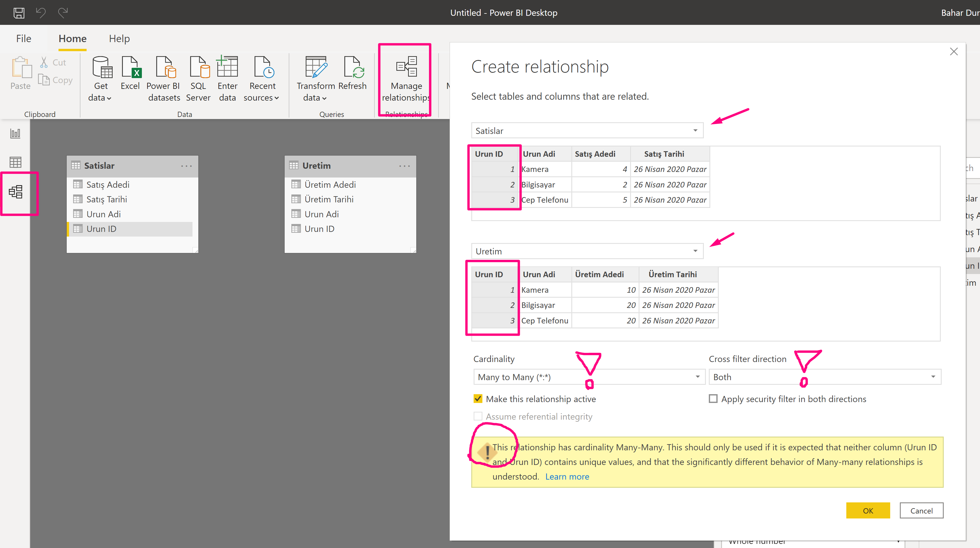Open Satislar table more options ellipsis
This screenshot has height=548, width=980.
(x=186, y=166)
